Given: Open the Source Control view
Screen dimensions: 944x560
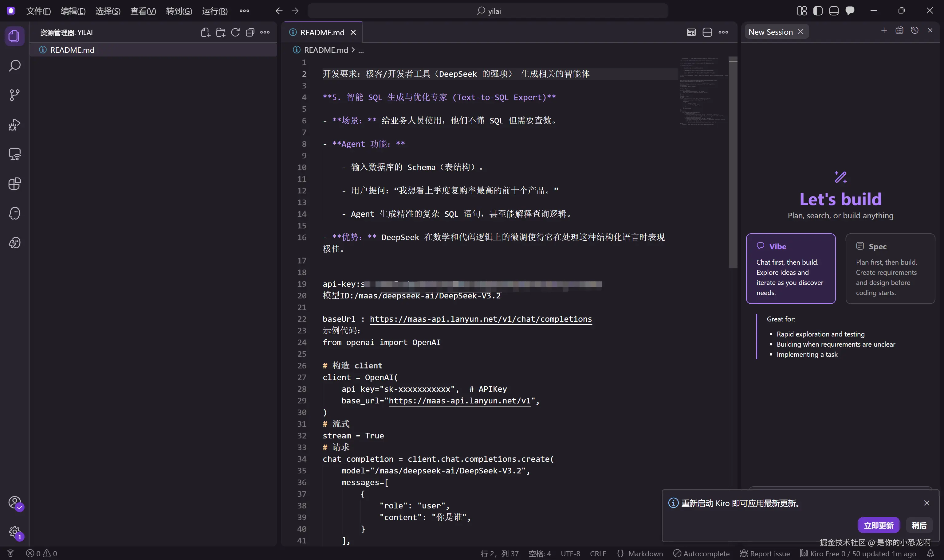Looking at the screenshot, I should (x=14, y=95).
